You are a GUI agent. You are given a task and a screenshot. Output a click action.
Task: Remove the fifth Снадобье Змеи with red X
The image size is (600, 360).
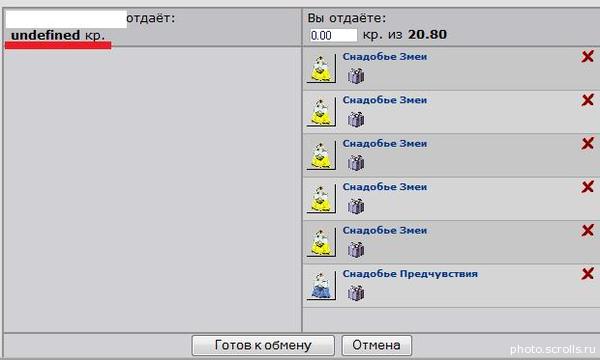pyautogui.click(x=587, y=230)
